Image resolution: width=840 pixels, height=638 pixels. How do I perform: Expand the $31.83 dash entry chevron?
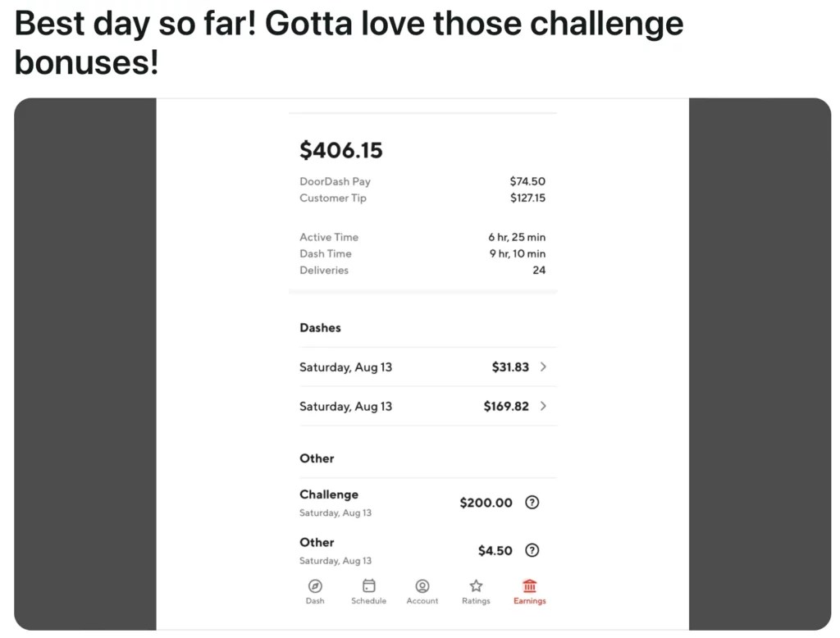pyautogui.click(x=544, y=367)
